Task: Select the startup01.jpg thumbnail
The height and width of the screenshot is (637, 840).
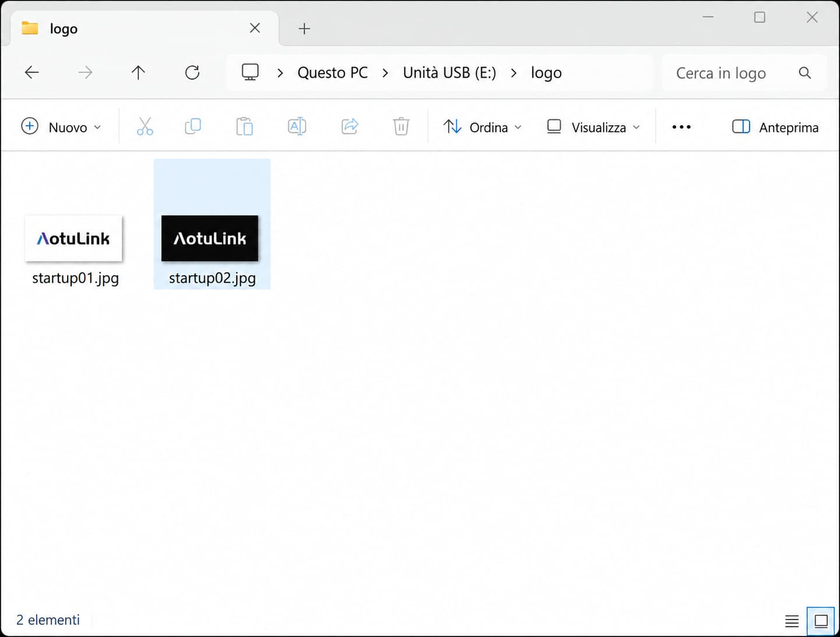Action: pyautogui.click(x=73, y=238)
